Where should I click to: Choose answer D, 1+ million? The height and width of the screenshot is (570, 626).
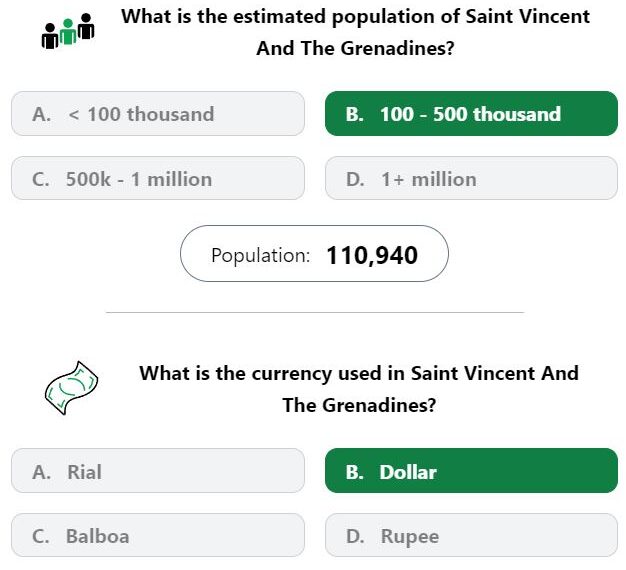[471, 178]
